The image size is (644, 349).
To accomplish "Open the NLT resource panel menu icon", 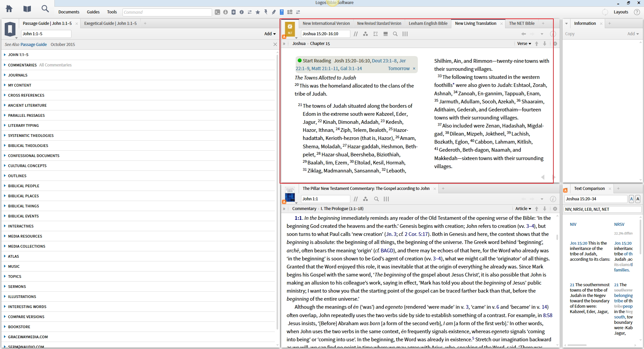I will coord(290,29).
